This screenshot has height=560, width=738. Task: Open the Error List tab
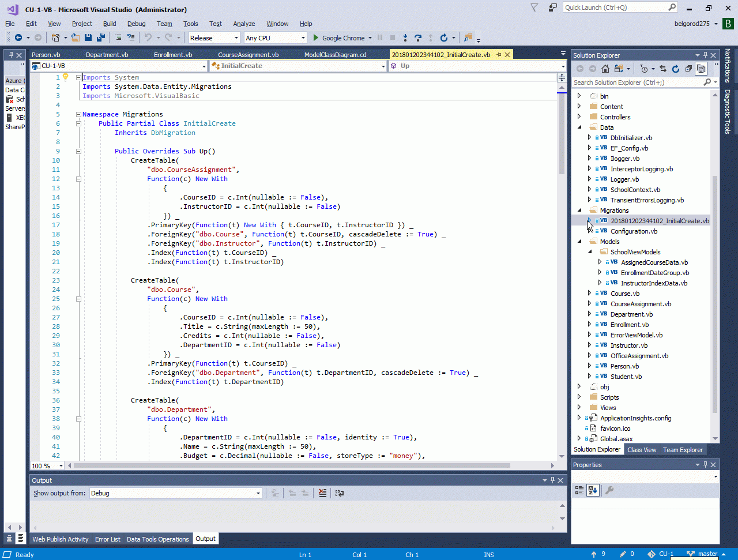pos(108,539)
